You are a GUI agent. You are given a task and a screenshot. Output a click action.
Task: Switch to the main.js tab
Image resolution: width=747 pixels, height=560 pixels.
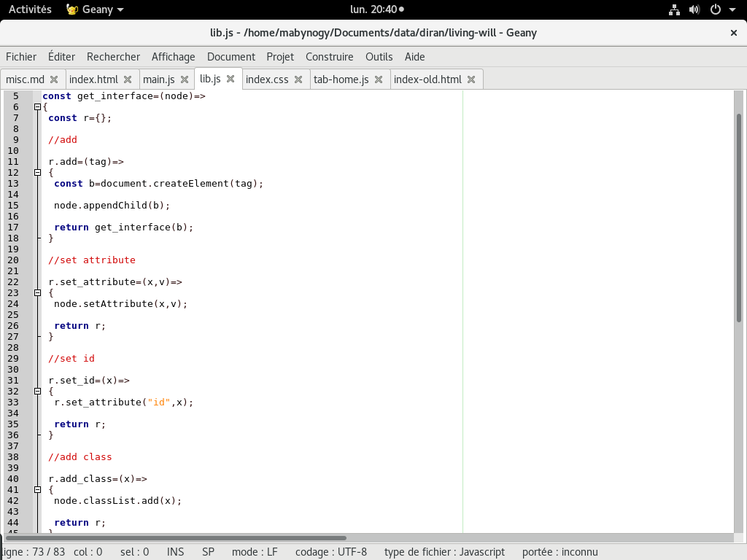(x=159, y=79)
